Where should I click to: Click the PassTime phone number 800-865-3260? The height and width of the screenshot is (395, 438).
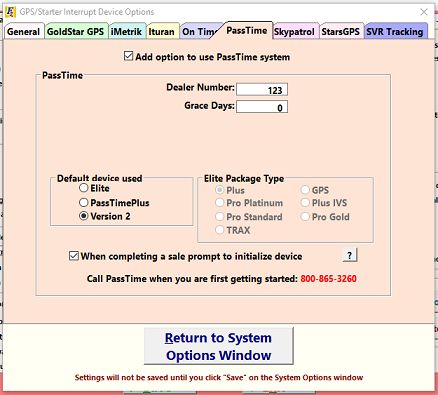(328, 279)
